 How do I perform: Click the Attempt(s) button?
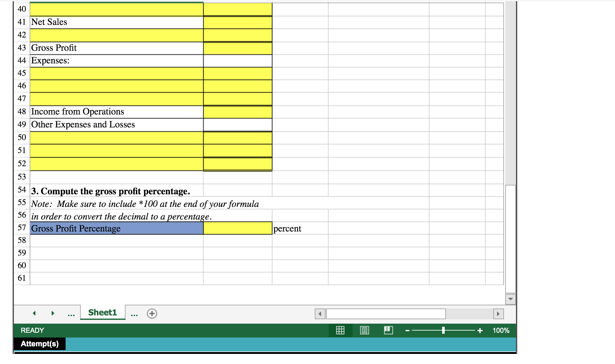coord(40,344)
